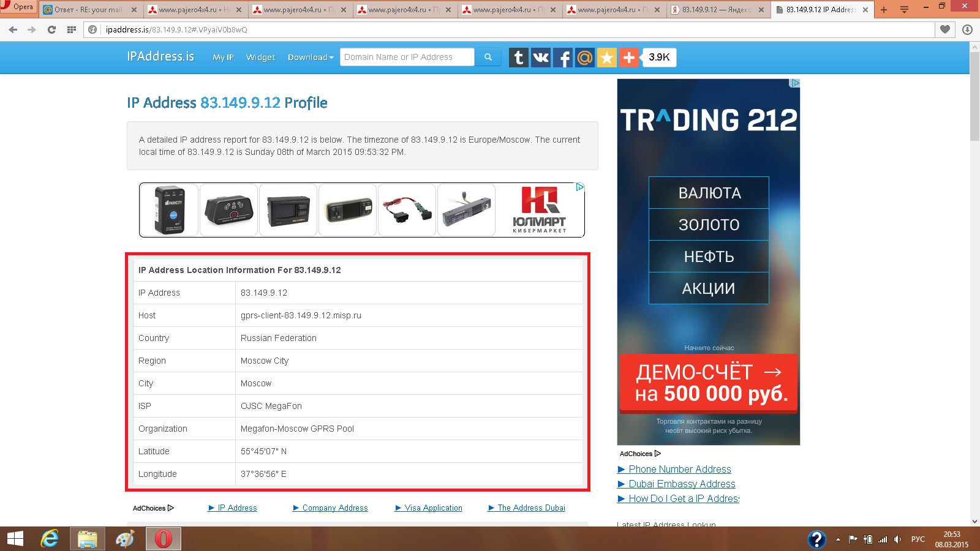Viewport: 980px width, 551px height.
Task: Click the Opera taskbar button
Action: pos(163,539)
